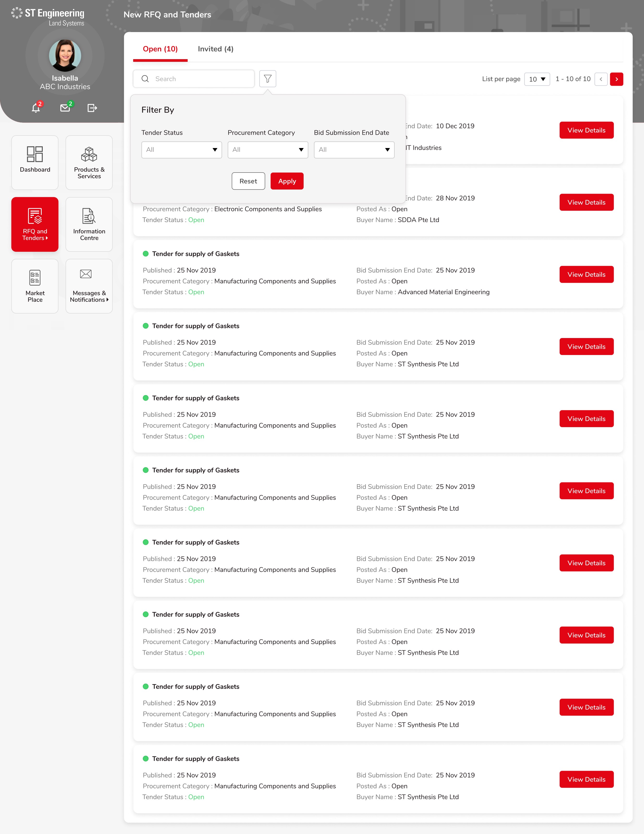Click 'ABC Industries' company name
Viewport: 644px width, 834px height.
pyautogui.click(x=65, y=87)
